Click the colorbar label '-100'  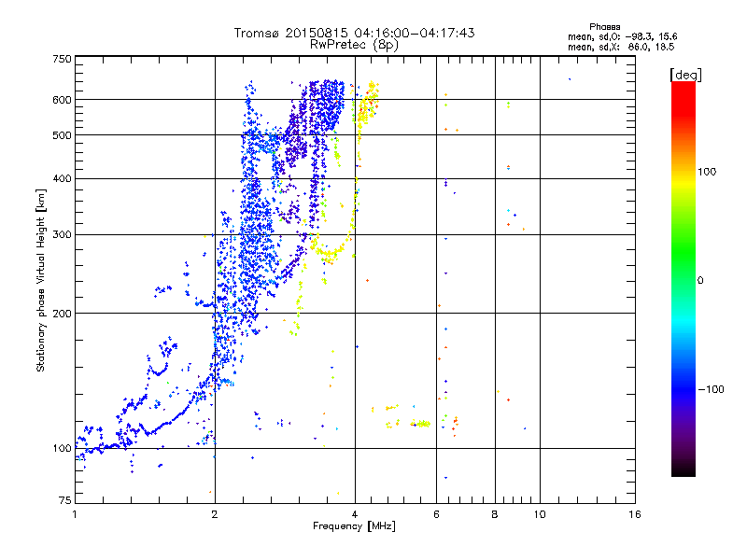(711, 389)
